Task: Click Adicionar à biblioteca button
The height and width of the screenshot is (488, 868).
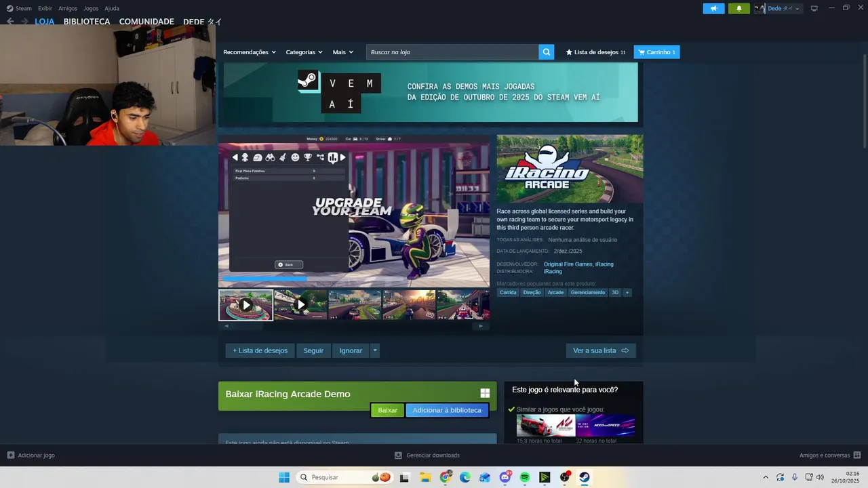Action: tap(447, 410)
